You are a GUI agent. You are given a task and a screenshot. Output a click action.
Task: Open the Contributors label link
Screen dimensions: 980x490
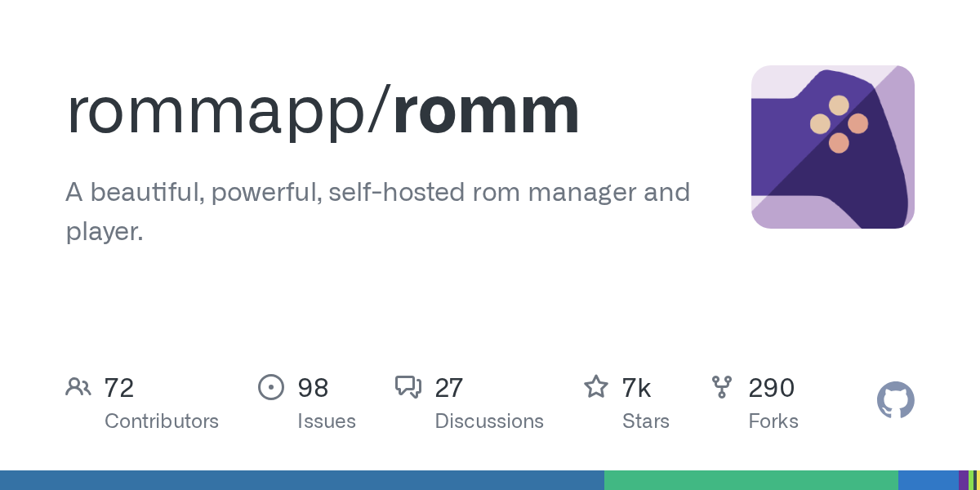coord(162,421)
